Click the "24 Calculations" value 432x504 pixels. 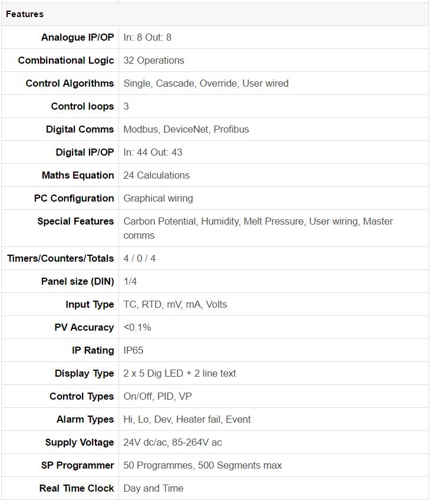tap(156, 175)
